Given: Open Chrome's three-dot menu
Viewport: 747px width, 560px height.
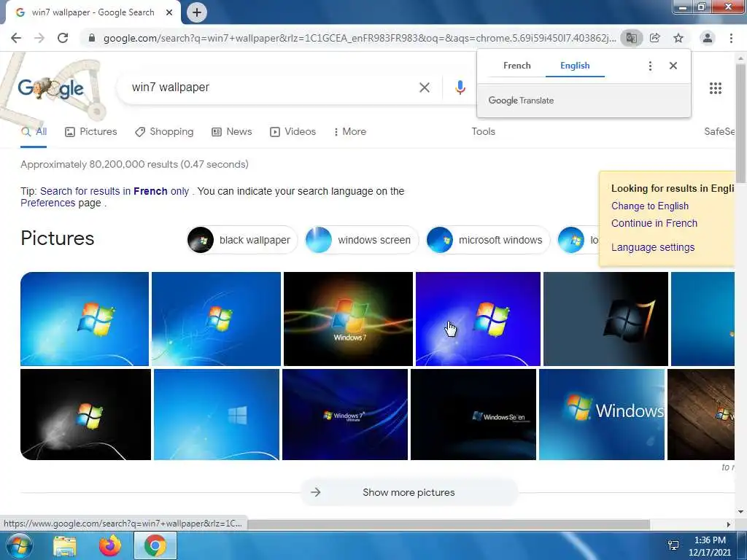Looking at the screenshot, I should click(x=731, y=38).
